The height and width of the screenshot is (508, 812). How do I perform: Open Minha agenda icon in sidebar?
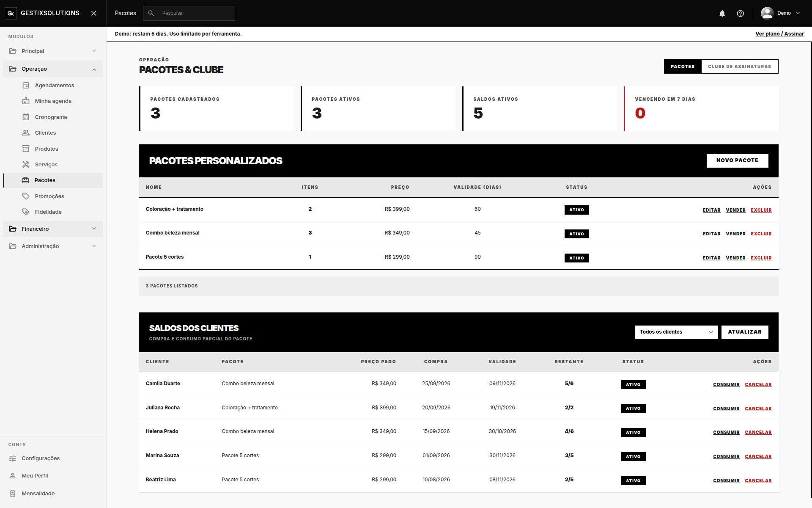(26, 101)
